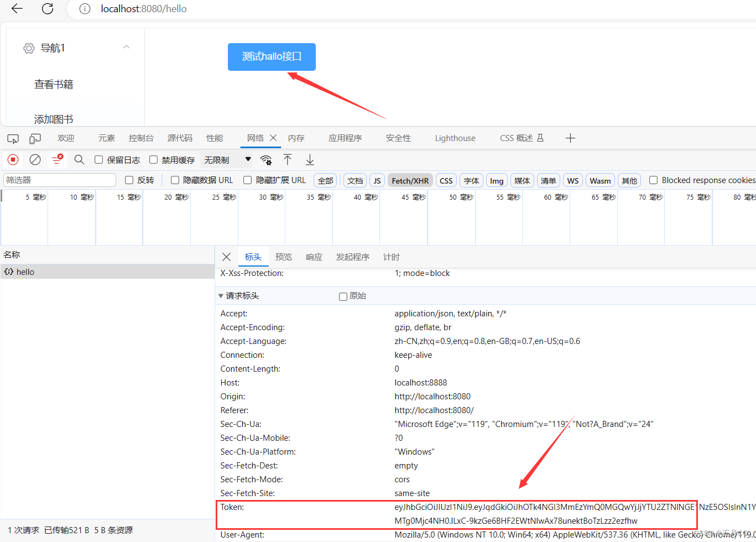Image resolution: width=756 pixels, height=542 pixels.
Task: Open 添加图书 in the sidebar
Action: (54, 119)
